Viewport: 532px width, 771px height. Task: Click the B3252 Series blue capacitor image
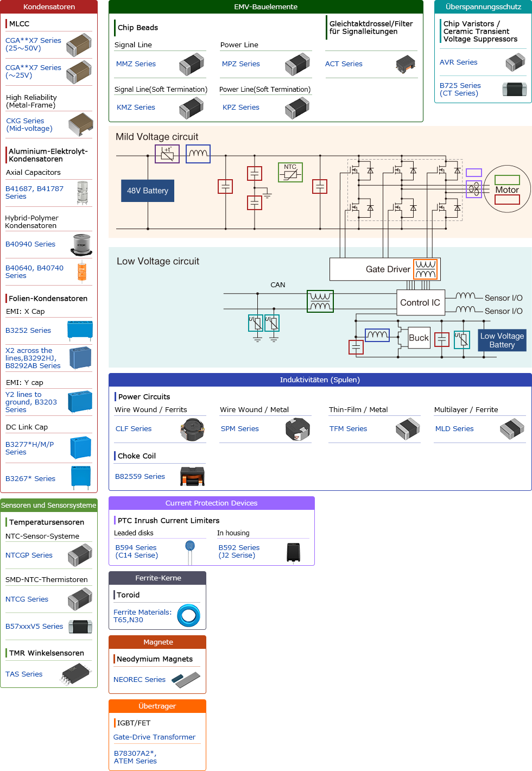pos(80,330)
